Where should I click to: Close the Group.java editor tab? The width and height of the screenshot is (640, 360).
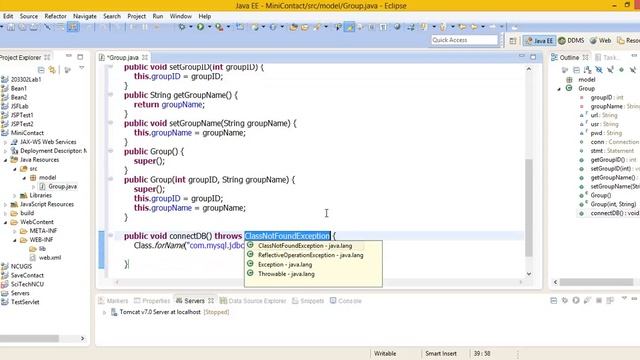(x=145, y=58)
